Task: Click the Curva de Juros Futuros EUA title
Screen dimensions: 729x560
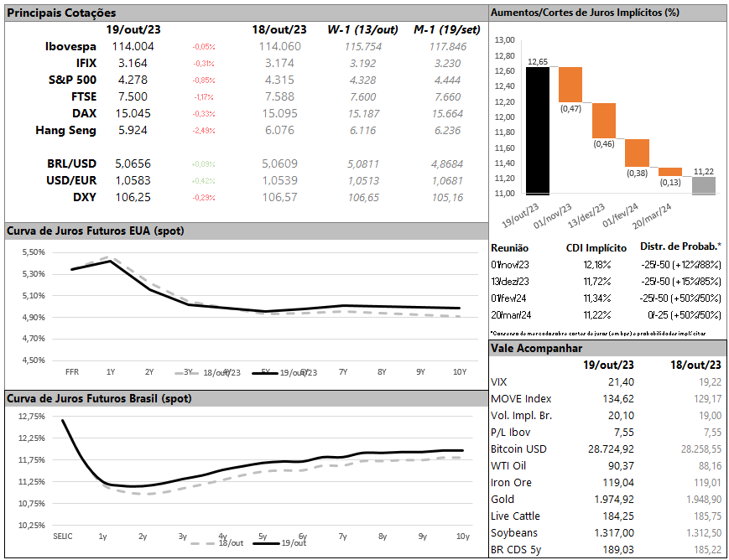Action: click(x=95, y=231)
